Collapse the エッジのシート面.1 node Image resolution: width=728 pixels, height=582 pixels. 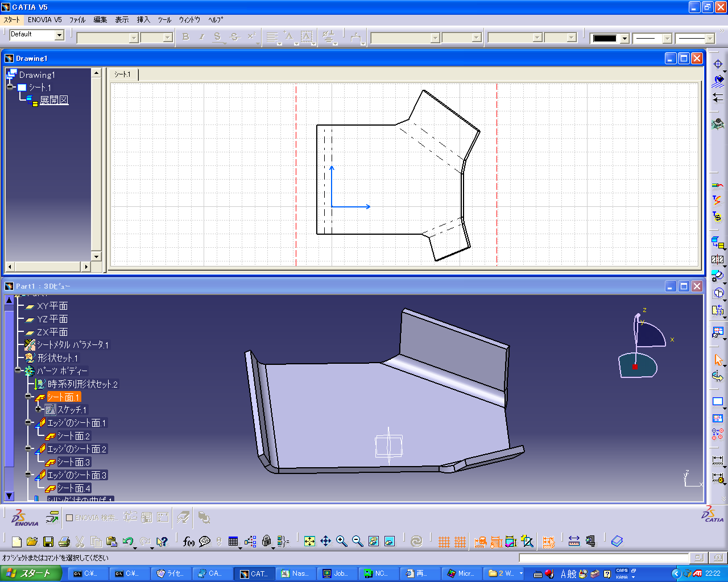coord(28,422)
